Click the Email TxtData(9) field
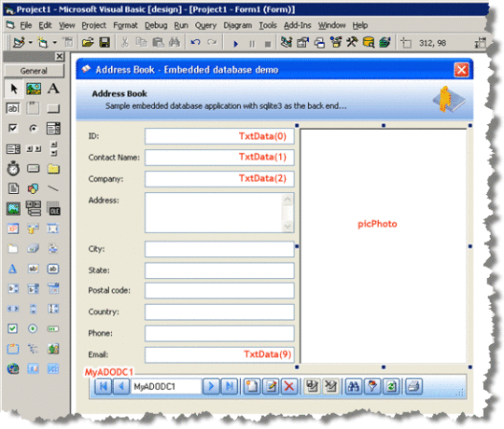This screenshot has height=429, width=504. (219, 354)
